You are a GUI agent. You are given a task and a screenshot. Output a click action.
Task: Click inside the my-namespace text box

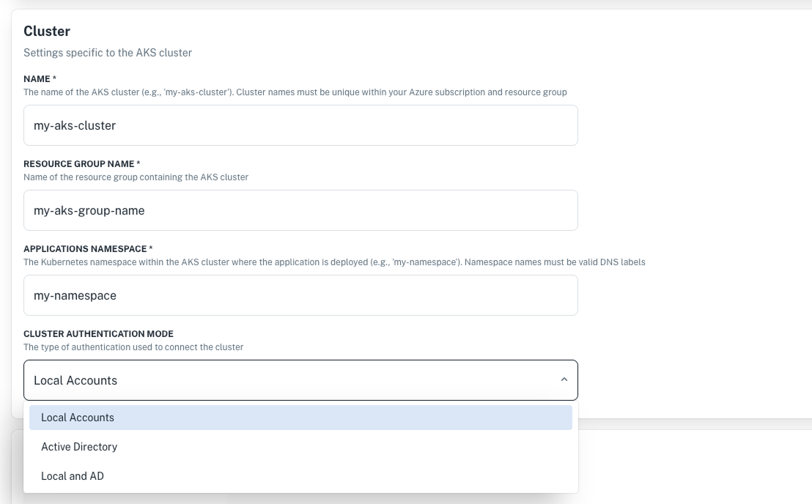click(x=300, y=294)
